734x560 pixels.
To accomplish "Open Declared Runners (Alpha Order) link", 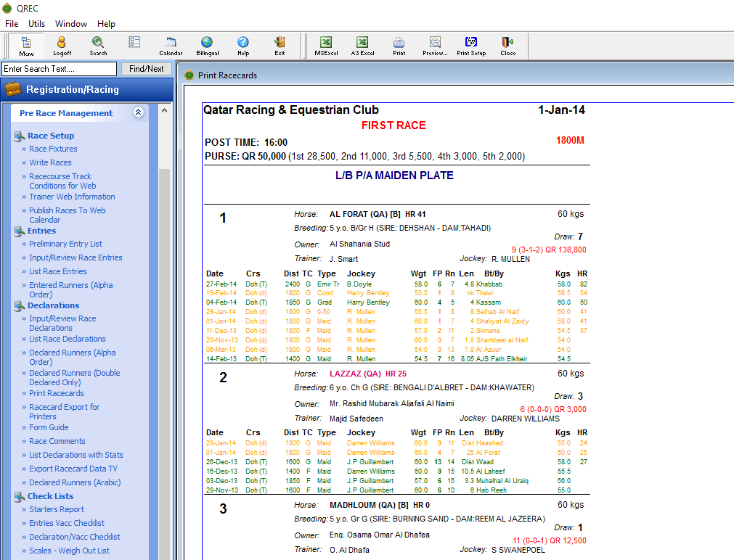I will click(73, 357).
